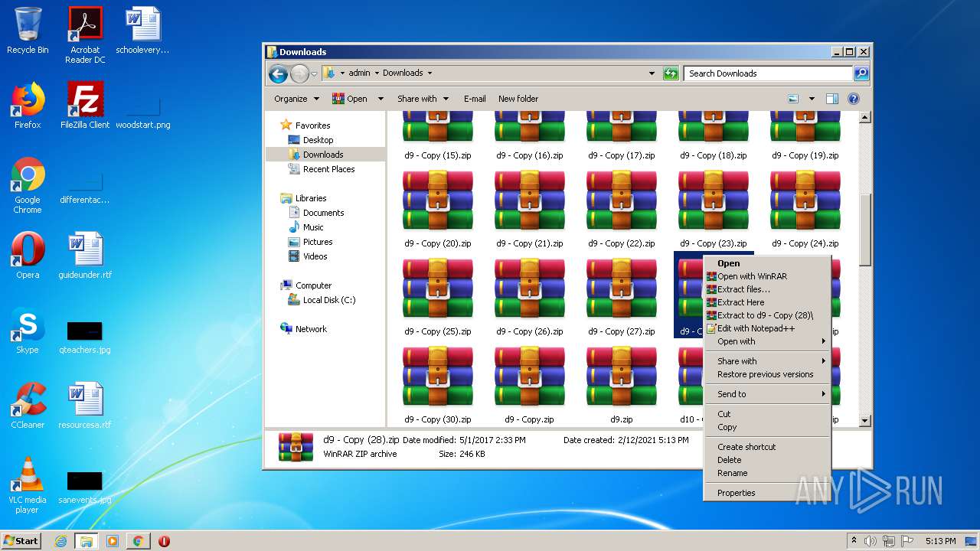This screenshot has width=980, height=551.
Task: Select Cut in context menu
Action: [x=767, y=414]
